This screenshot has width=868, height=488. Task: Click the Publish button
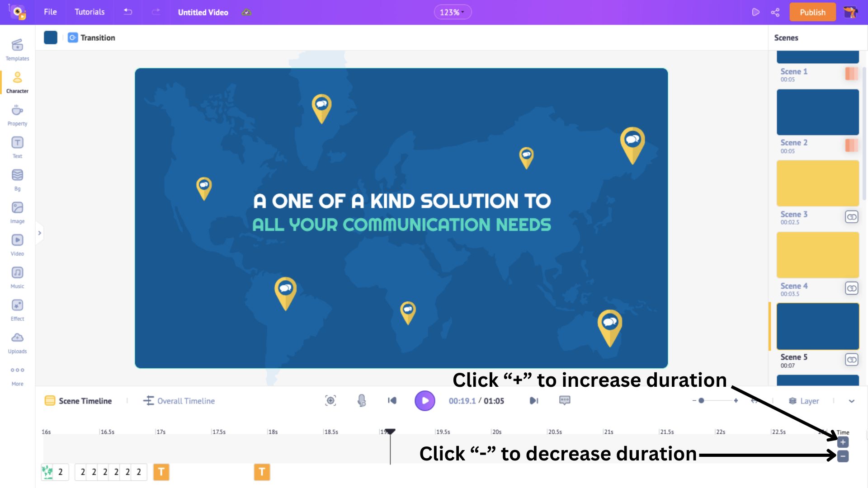pos(812,12)
